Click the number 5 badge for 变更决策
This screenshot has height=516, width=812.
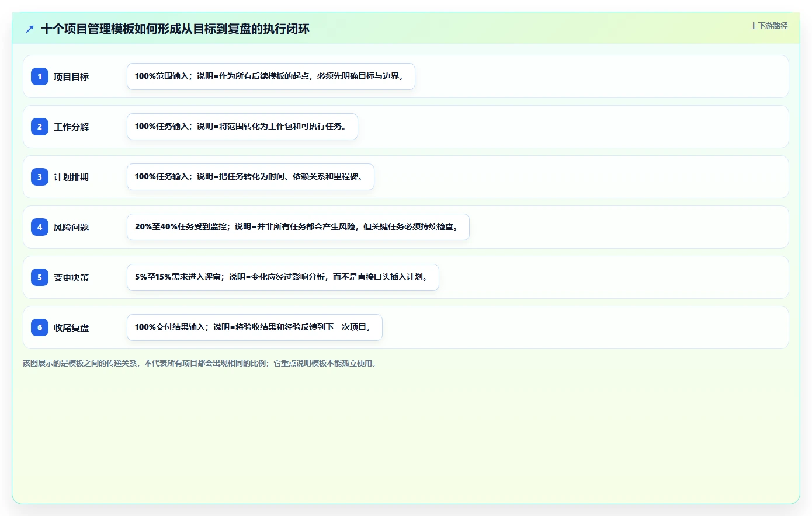coord(40,277)
